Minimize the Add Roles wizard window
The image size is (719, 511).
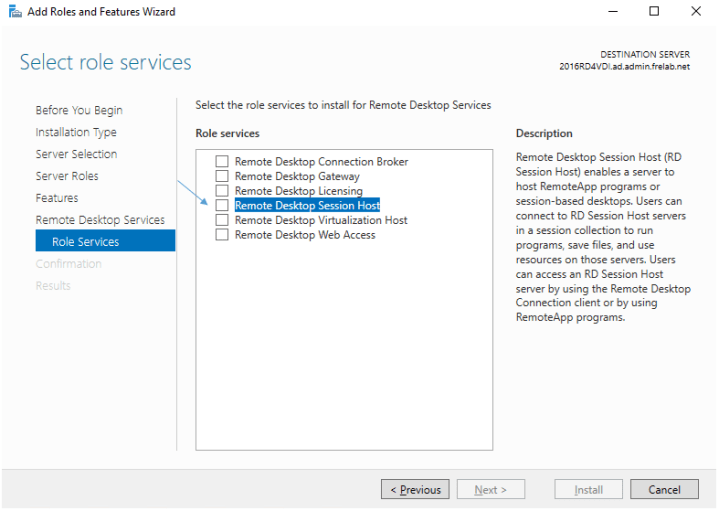pos(613,11)
